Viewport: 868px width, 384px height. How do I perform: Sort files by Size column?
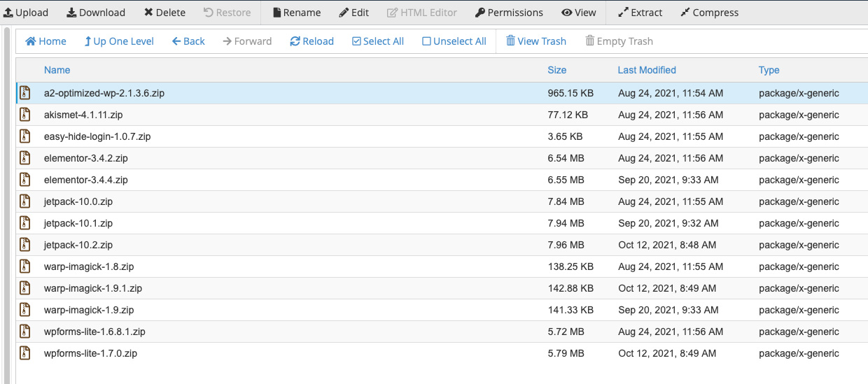tap(557, 70)
